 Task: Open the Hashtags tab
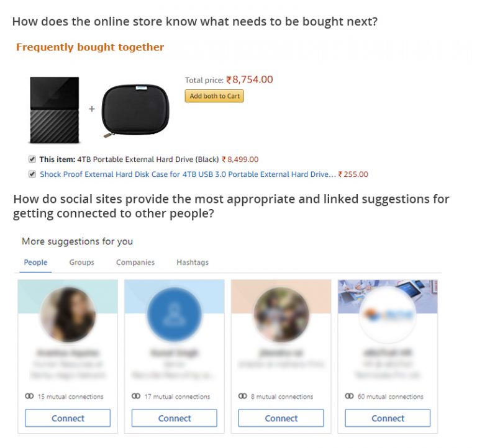coord(193,262)
